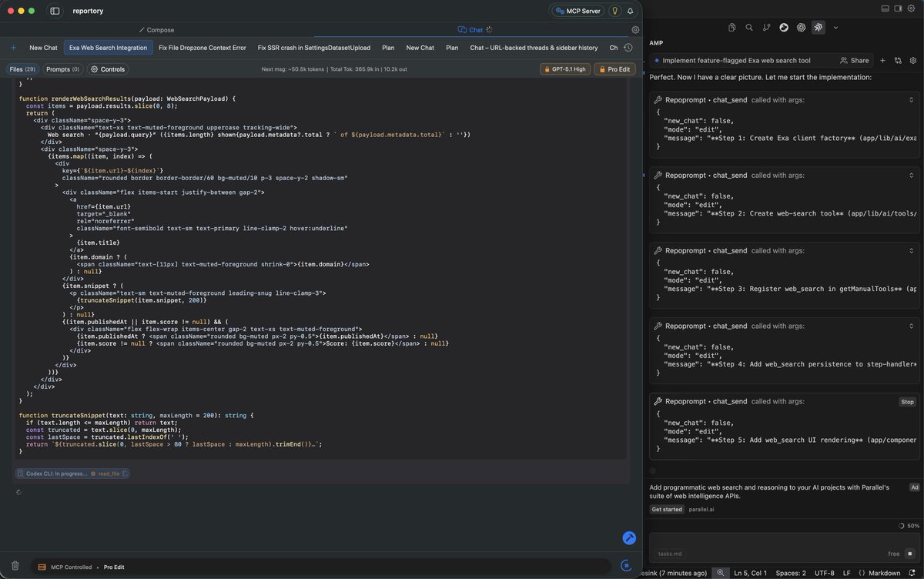Screen dimensions: 924x579
Task: Add a new chat with plus icon
Action: pos(13,48)
